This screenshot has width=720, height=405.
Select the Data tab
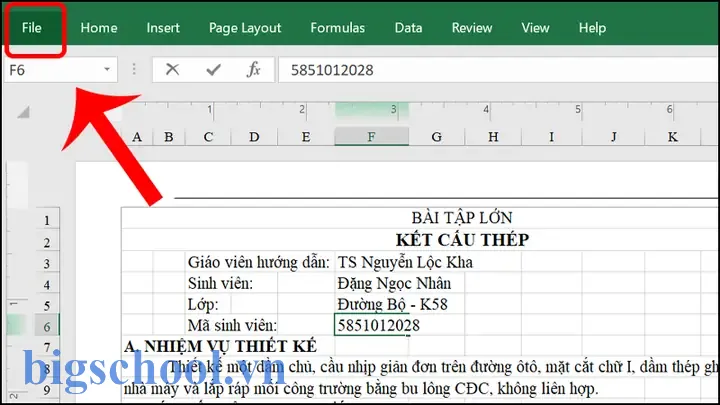point(408,28)
